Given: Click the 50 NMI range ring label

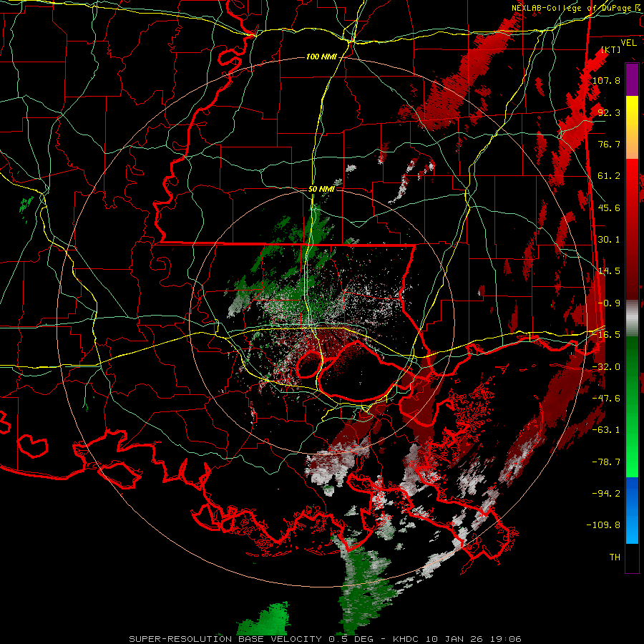Looking at the screenshot, I should pyautogui.click(x=321, y=189).
